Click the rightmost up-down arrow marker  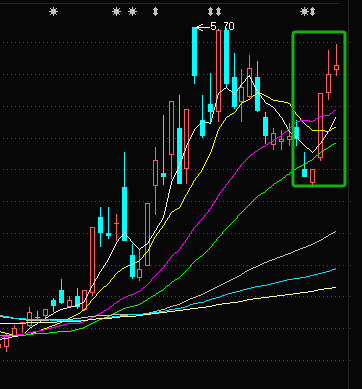click(312, 12)
